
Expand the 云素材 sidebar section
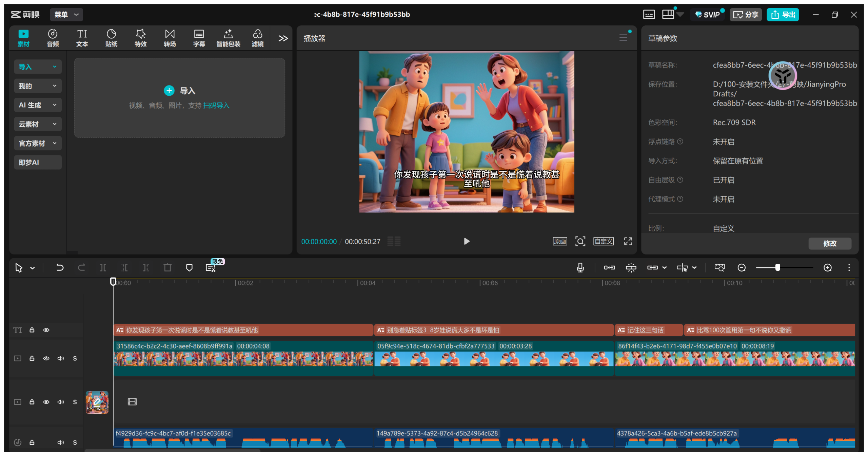[x=38, y=124]
